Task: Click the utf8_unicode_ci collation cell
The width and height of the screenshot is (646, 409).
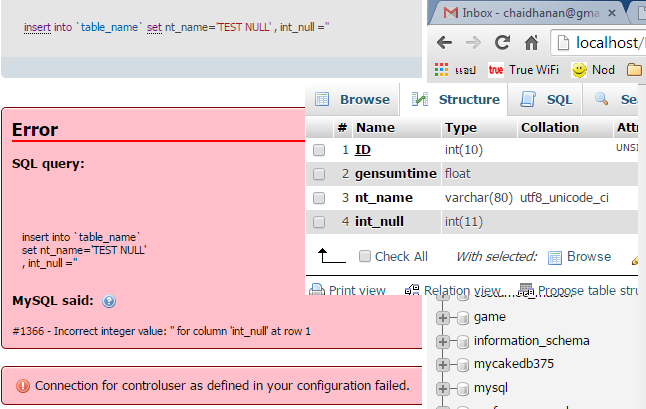Action: tap(564, 198)
